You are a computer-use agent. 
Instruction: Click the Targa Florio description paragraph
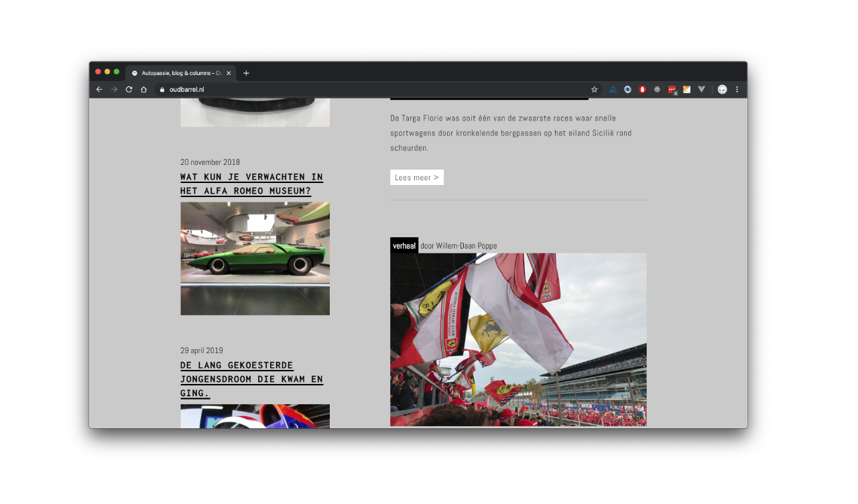[511, 133]
